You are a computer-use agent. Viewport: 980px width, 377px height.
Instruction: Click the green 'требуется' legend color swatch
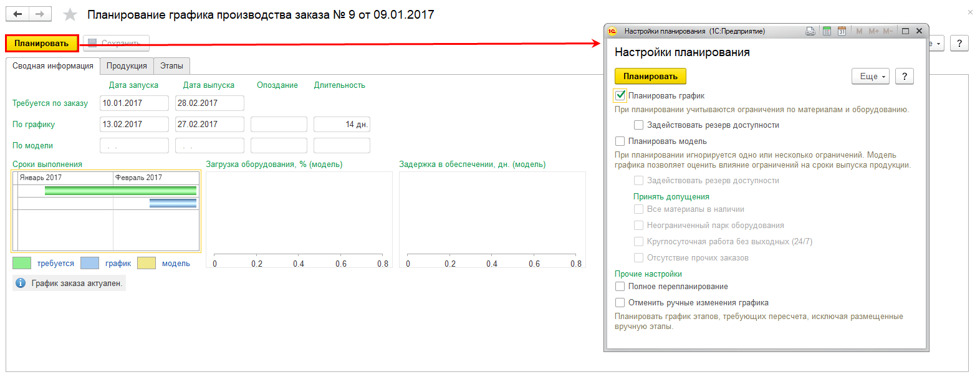pyautogui.click(x=22, y=263)
